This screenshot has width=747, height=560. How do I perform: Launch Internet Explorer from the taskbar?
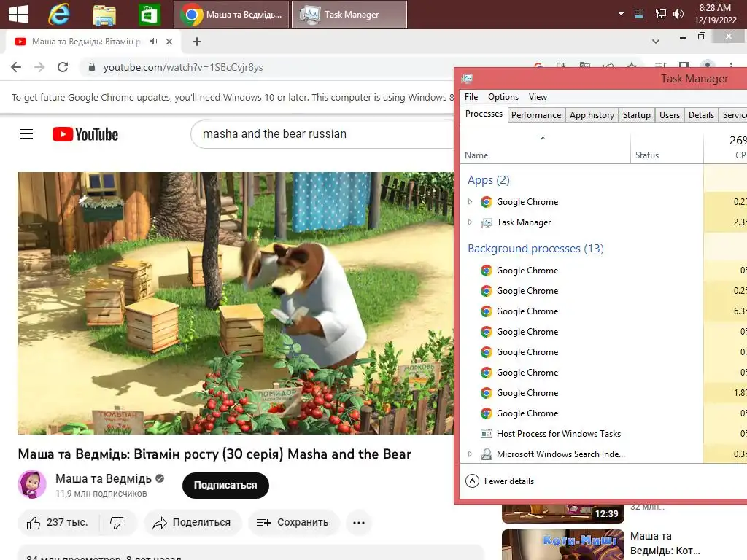click(59, 15)
